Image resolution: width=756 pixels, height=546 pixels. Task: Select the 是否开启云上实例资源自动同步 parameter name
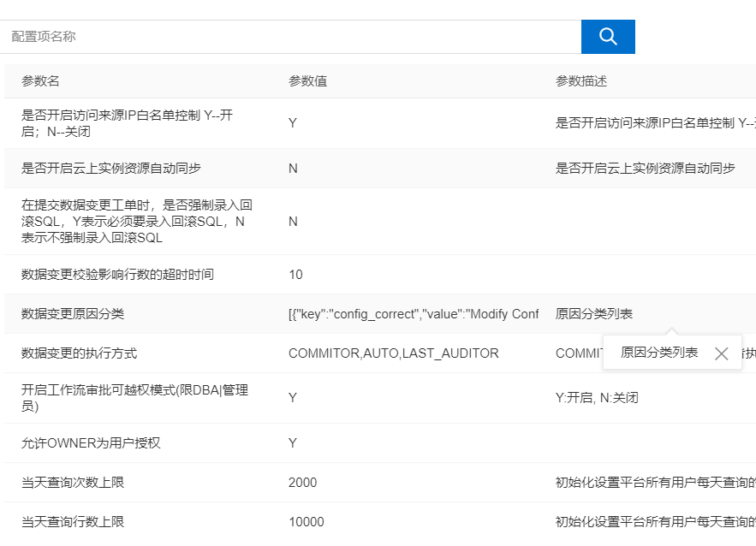coord(111,169)
